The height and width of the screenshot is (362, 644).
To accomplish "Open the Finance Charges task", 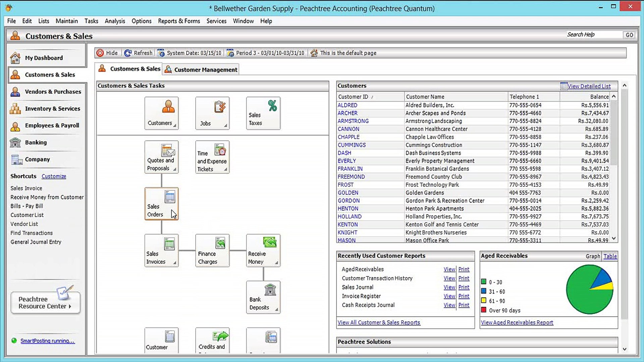I will pyautogui.click(x=212, y=250).
